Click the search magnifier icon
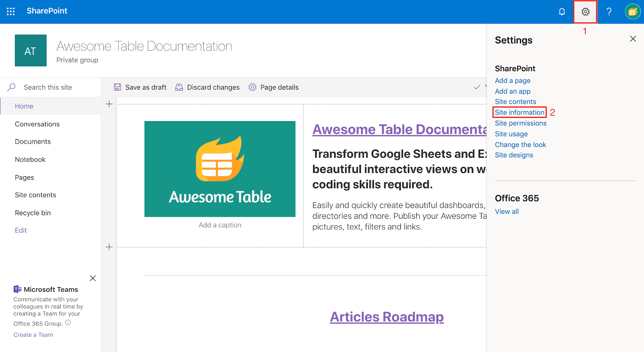The height and width of the screenshot is (352, 644). pos(11,87)
